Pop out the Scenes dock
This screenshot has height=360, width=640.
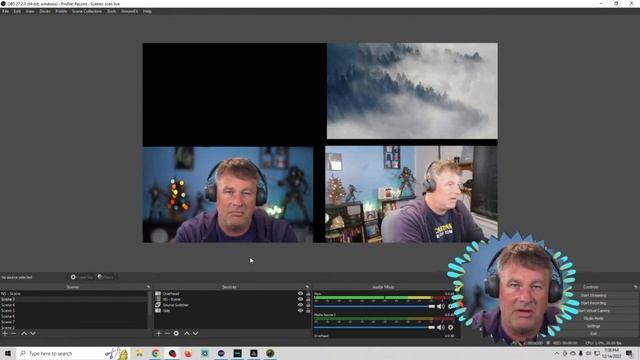[x=148, y=287]
